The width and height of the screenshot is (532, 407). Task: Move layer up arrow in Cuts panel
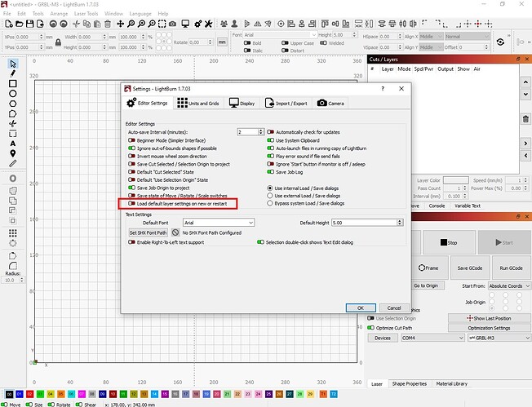[525, 82]
